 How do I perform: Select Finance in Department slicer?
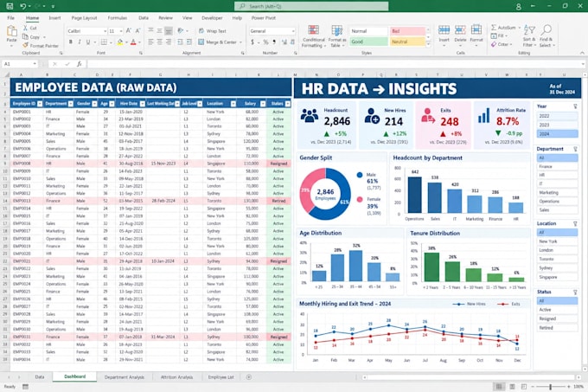point(557,166)
